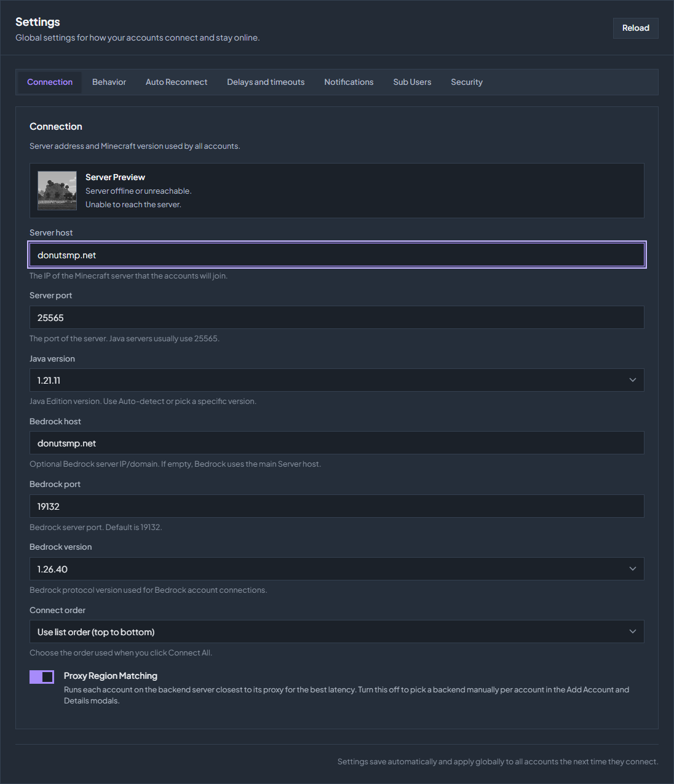Switch to the Behavior tab
Screen dimensions: 674x784
(109, 82)
